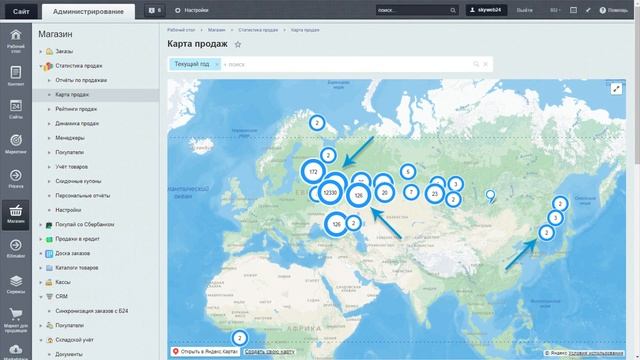640x360 pixels.
Task: Select Карта продаж in the tree
Action: coord(72,94)
